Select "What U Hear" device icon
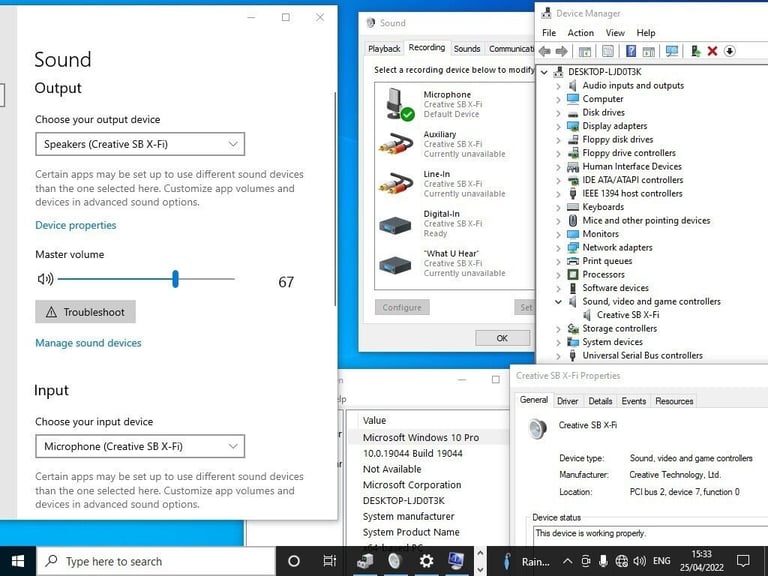768x576 pixels. pyautogui.click(x=395, y=265)
